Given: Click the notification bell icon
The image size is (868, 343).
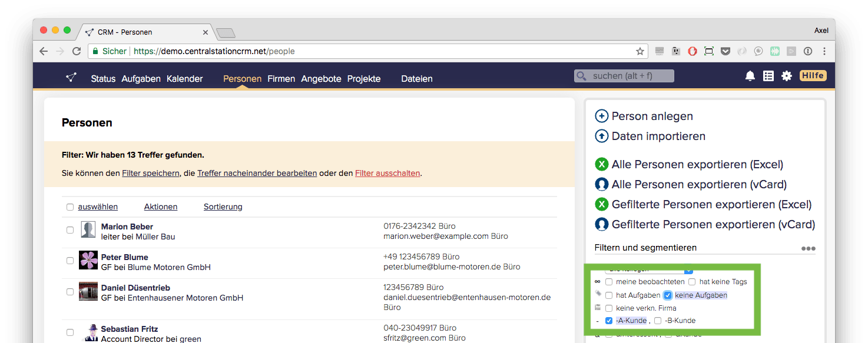Looking at the screenshot, I should click(x=750, y=76).
